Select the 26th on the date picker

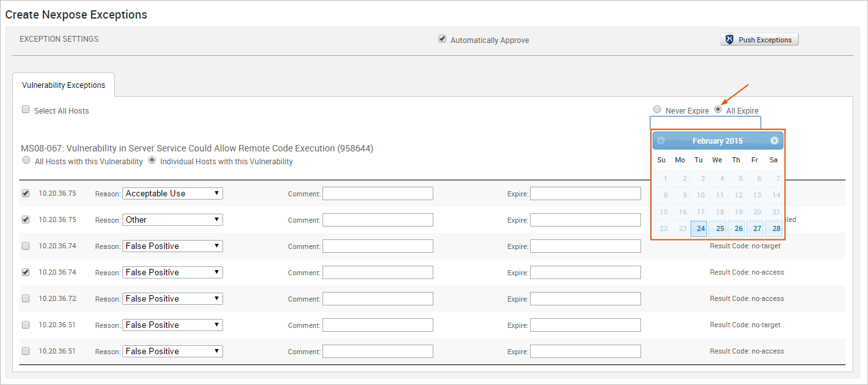click(x=736, y=228)
